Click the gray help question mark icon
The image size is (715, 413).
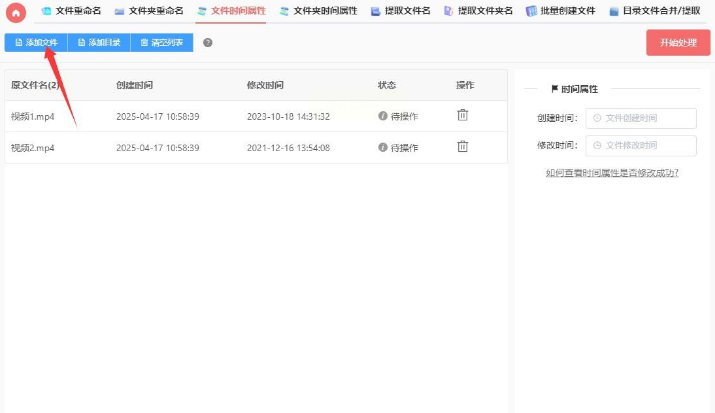click(207, 43)
